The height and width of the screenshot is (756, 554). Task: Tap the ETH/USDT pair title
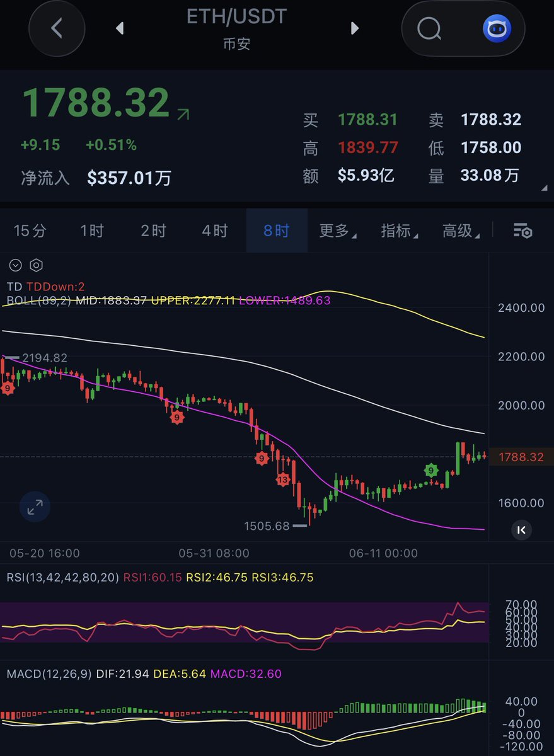[x=237, y=16]
